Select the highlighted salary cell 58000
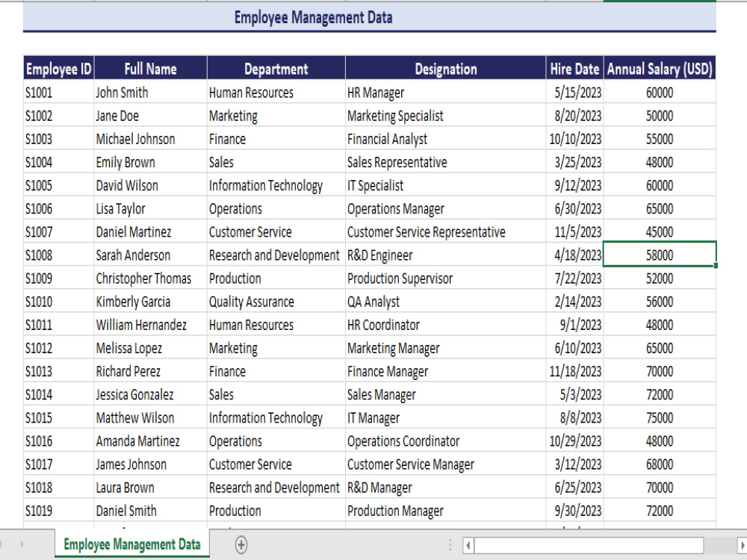Image resolution: width=747 pixels, height=560 pixels. pos(660,255)
